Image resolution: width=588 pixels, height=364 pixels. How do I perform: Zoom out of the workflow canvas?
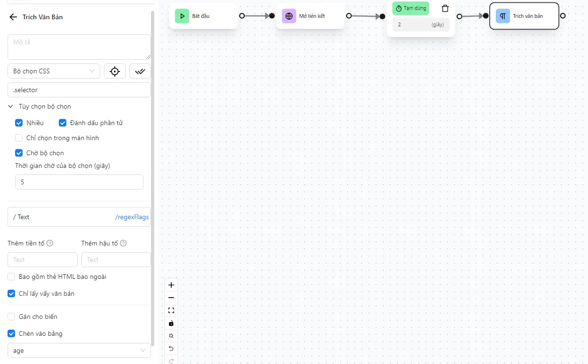171,297
